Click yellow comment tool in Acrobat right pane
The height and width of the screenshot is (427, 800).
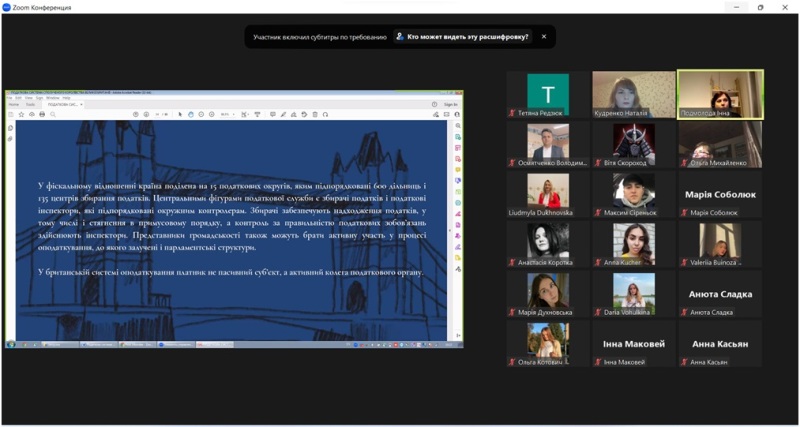point(458,169)
